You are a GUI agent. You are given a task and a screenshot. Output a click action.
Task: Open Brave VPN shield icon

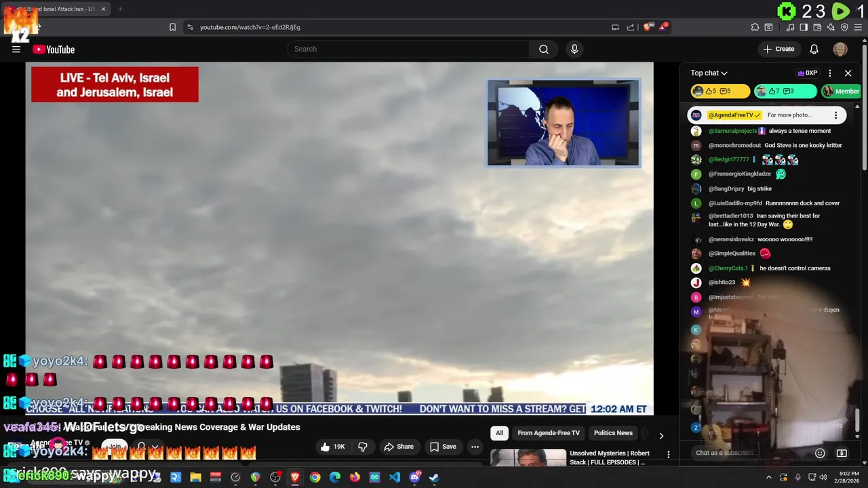(x=844, y=27)
